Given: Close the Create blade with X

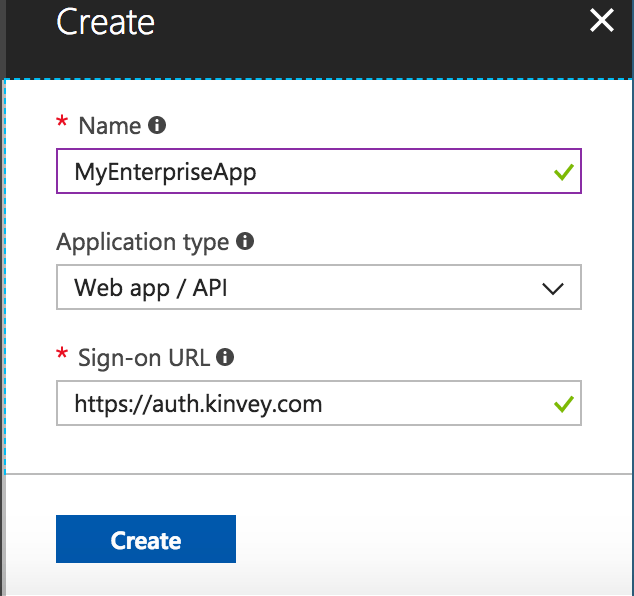Looking at the screenshot, I should coord(601,21).
